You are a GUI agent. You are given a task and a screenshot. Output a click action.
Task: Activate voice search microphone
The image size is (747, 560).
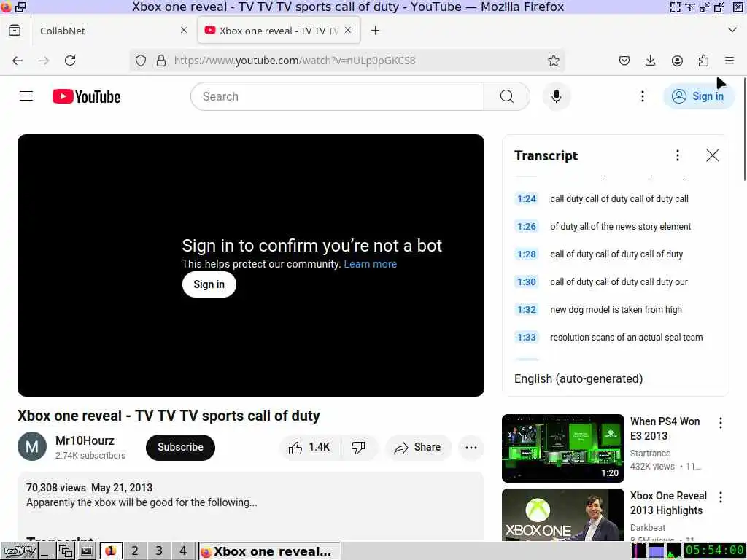click(556, 96)
